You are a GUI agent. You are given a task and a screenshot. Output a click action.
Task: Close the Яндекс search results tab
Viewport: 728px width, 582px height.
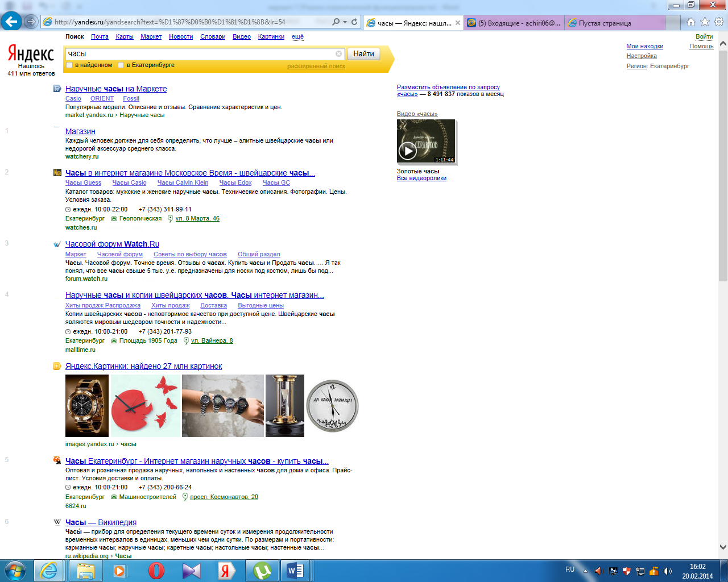pos(458,23)
